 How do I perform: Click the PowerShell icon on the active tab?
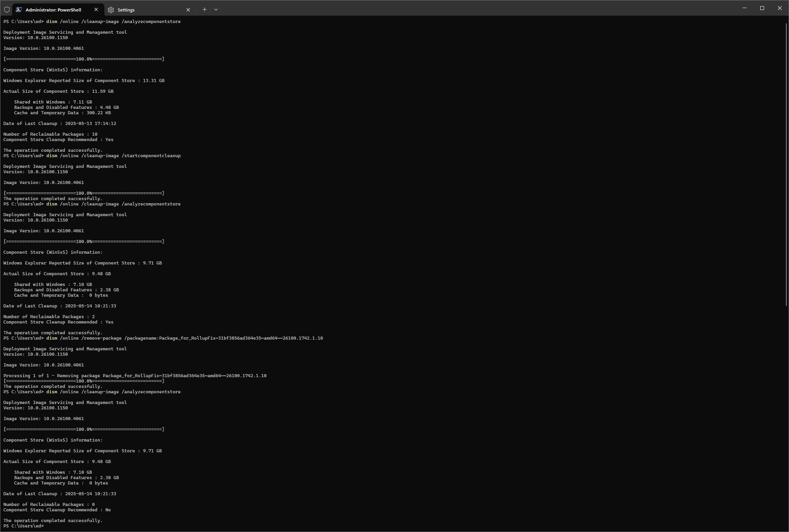point(18,10)
